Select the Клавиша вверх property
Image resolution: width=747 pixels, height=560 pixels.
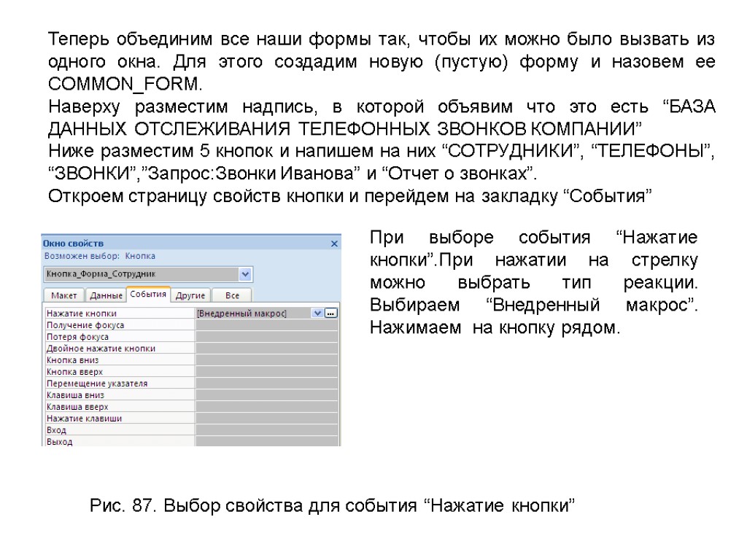120,407
